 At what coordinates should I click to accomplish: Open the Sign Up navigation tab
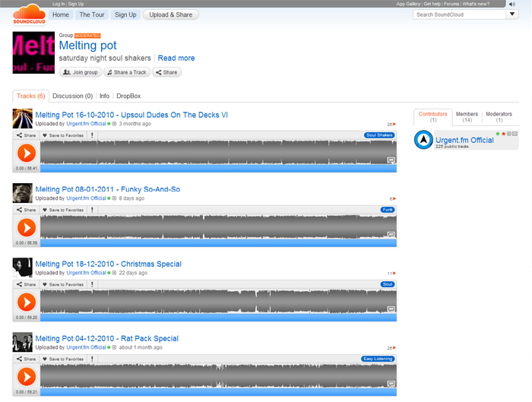(125, 14)
